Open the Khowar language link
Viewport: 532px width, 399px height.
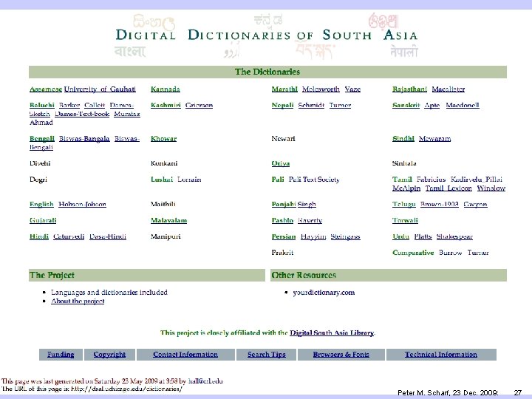tap(164, 138)
